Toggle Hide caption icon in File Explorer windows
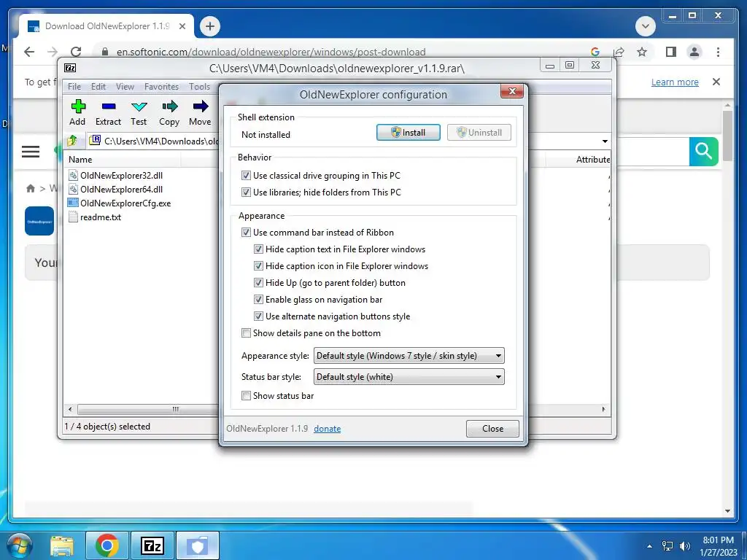747x560 pixels. pyautogui.click(x=258, y=265)
